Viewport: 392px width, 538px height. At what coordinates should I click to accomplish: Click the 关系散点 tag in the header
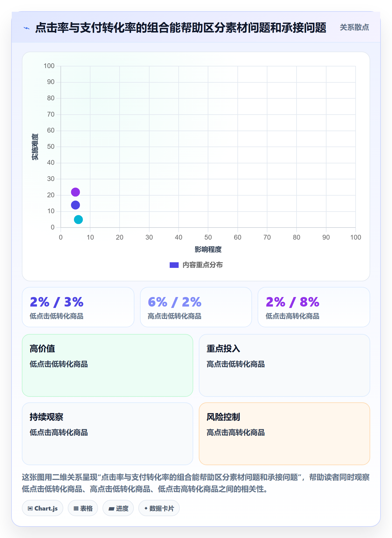coord(354,27)
